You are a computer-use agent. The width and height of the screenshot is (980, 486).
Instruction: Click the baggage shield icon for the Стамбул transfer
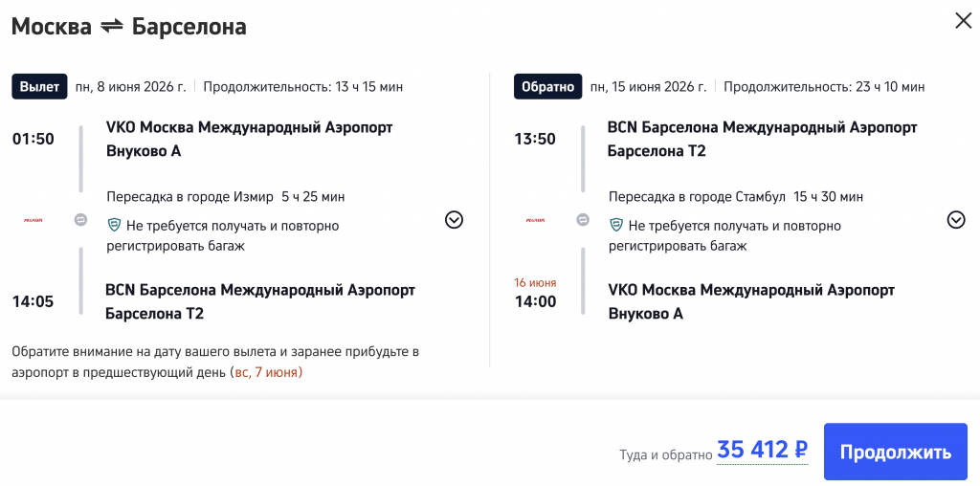coord(616,226)
